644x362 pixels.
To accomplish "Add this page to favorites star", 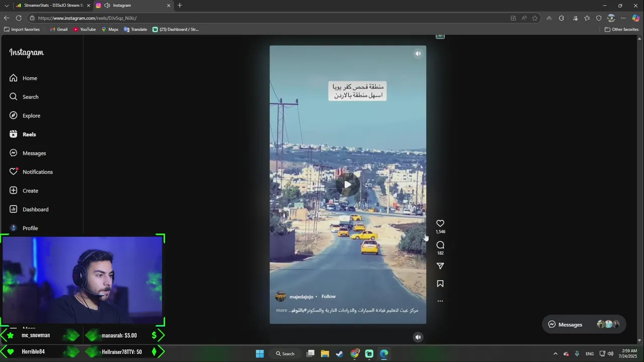I will pos(535,18).
